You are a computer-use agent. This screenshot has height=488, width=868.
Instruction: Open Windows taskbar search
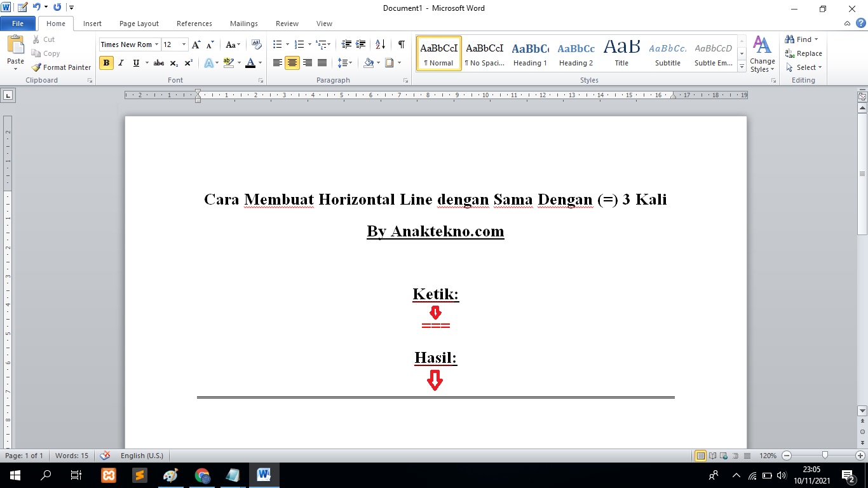pyautogui.click(x=46, y=475)
